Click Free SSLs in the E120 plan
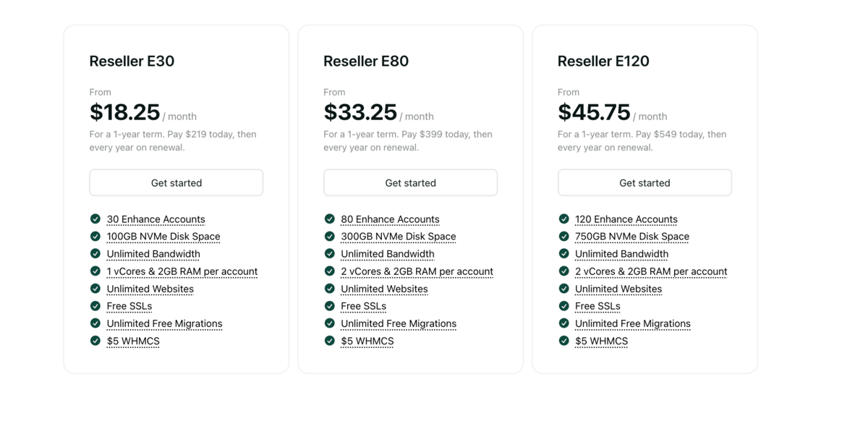868x432 pixels. [597, 306]
